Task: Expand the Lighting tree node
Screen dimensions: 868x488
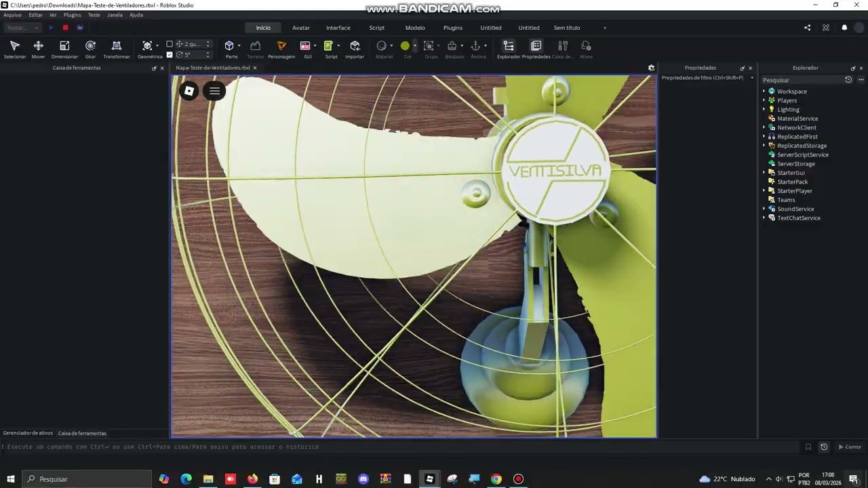Action: coord(764,109)
